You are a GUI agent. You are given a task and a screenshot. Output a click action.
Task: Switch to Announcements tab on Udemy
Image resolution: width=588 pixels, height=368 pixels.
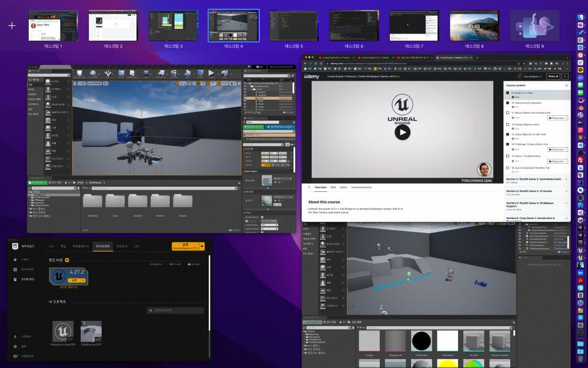[x=362, y=187]
